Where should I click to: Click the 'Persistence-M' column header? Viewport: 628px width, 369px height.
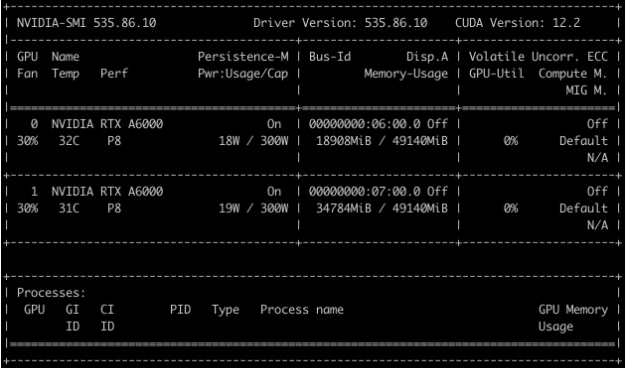point(243,57)
